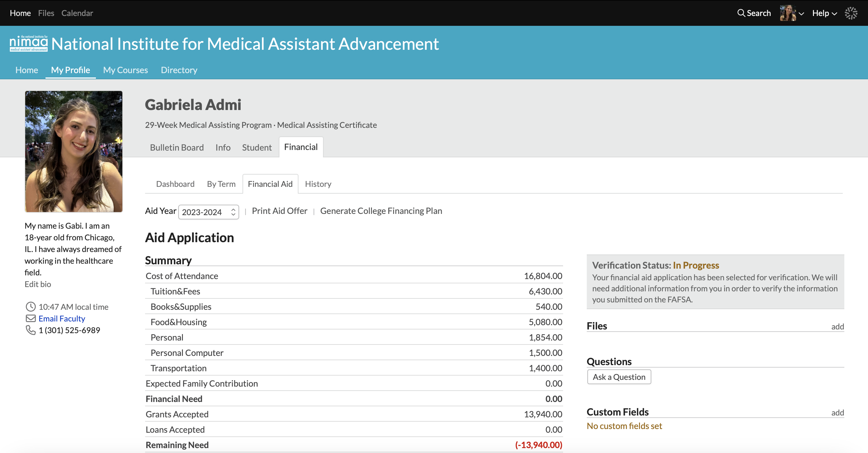Click add next to Files heading
The height and width of the screenshot is (453, 868).
coord(837,326)
